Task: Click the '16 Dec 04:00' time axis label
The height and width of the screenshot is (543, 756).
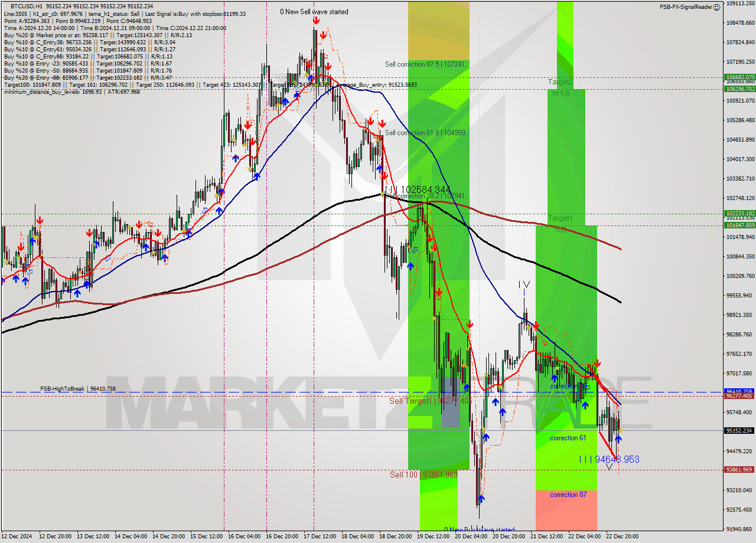Action: [x=245, y=537]
